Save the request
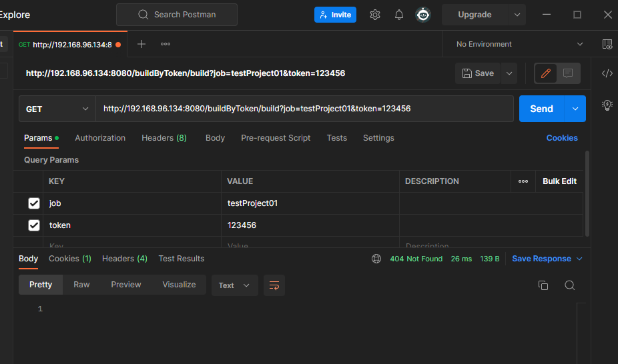This screenshot has width=618, height=364. [478, 73]
